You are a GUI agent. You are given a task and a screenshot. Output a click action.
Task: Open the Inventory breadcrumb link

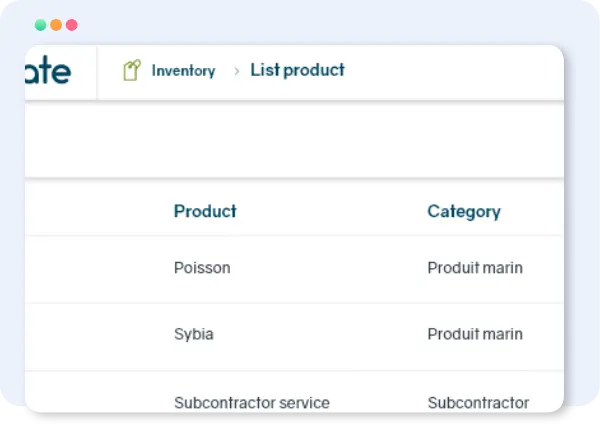coord(183,71)
